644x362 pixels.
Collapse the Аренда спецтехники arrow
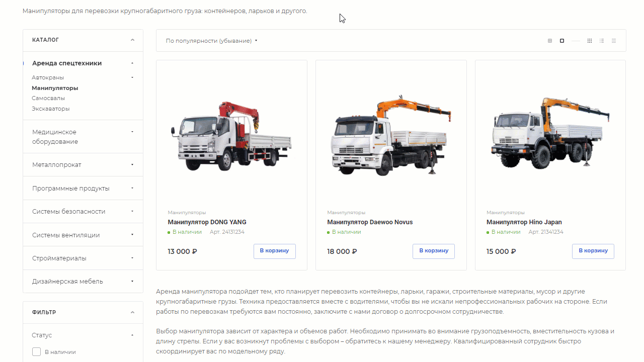[x=132, y=63]
